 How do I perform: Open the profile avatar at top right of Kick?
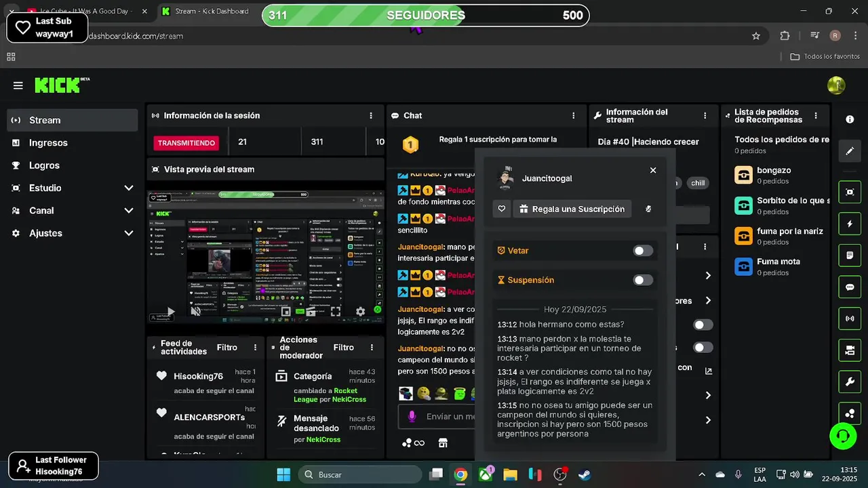(x=836, y=85)
